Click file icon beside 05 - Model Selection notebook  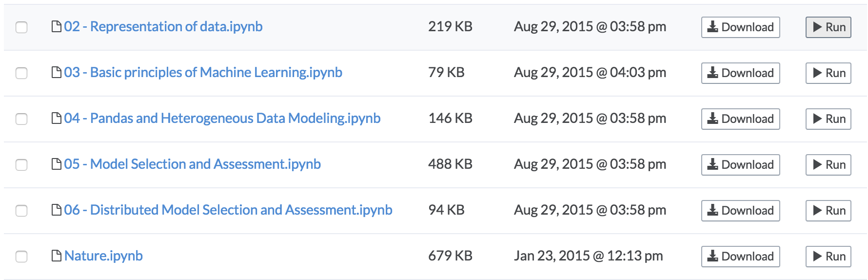(x=57, y=164)
